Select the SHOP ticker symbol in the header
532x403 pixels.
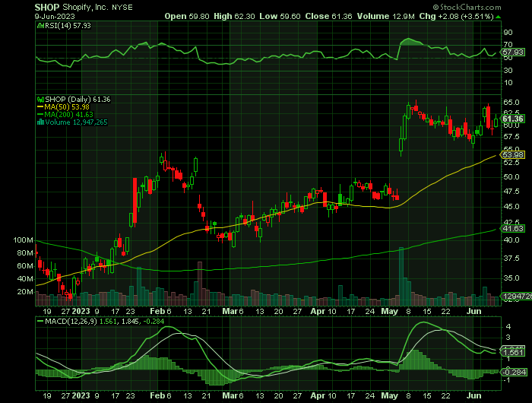(47, 7)
